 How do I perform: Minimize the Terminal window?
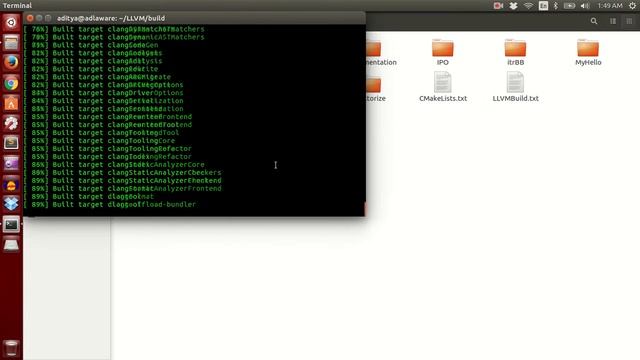[x=39, y=18]
